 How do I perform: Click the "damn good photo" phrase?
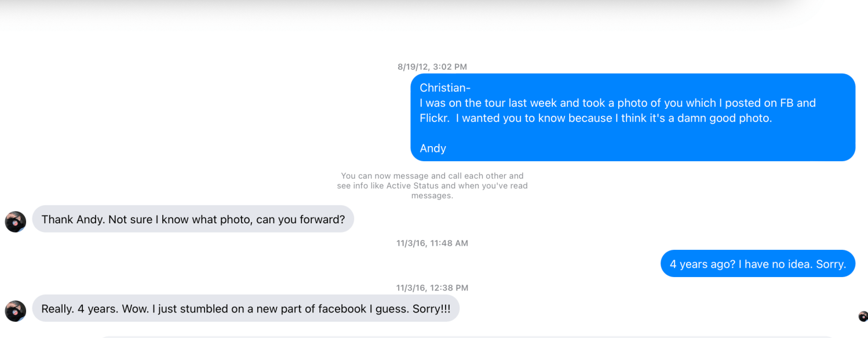[x=732, y=118]
